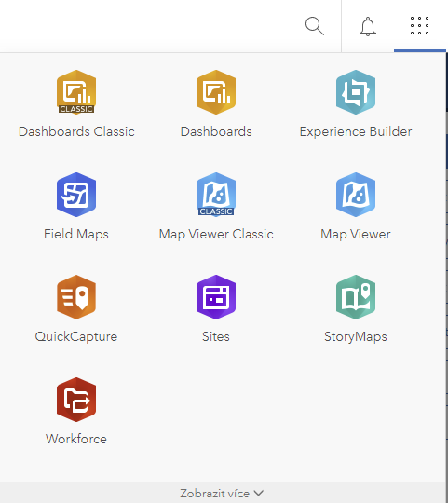Screen dimensions: 448x503
Task: Open Field Maps app icon
Action: 76,195
